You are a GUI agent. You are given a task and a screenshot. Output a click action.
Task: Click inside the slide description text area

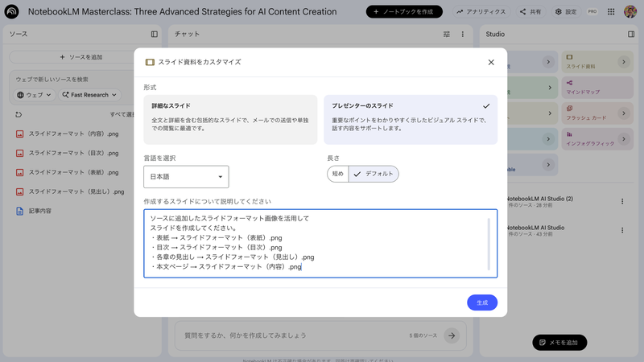320,244
